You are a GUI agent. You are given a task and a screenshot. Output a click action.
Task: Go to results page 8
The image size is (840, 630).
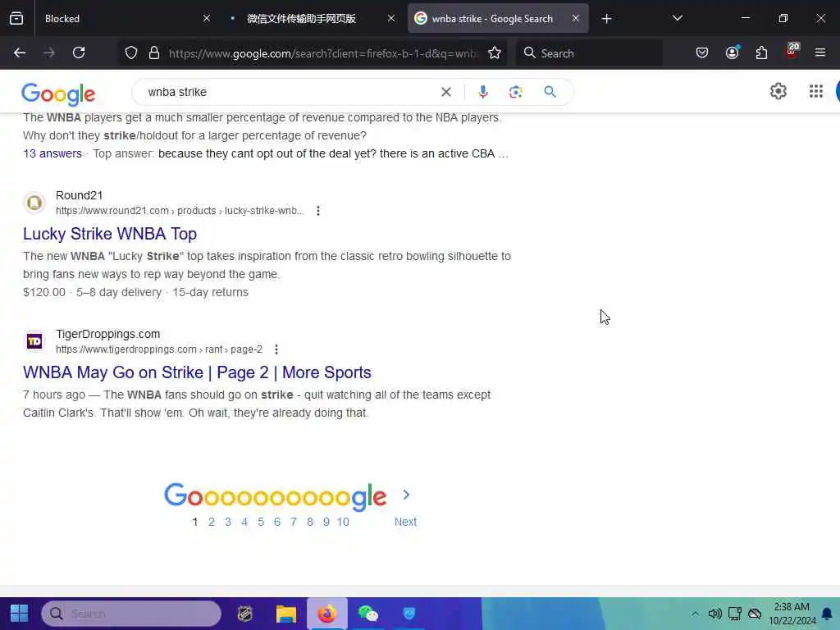coord(309,522)
